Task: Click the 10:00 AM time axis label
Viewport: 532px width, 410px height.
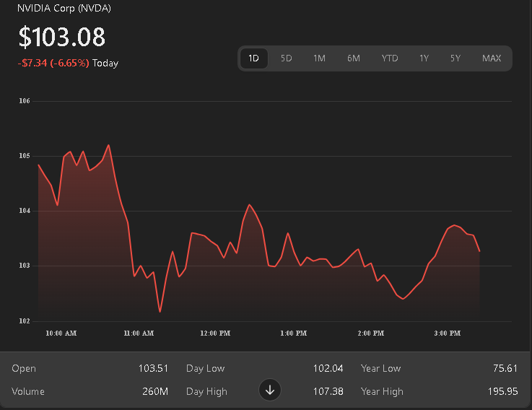Action: (x=61, y=333)
